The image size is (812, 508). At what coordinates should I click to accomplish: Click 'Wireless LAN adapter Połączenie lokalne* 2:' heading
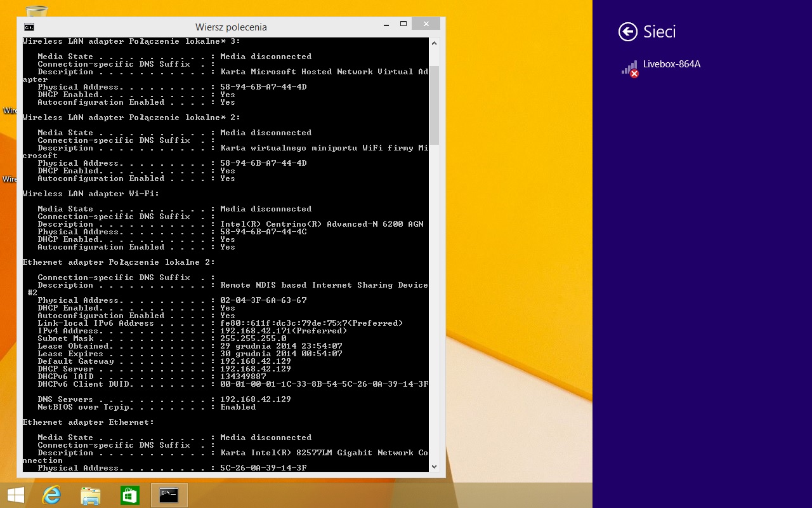131,117
